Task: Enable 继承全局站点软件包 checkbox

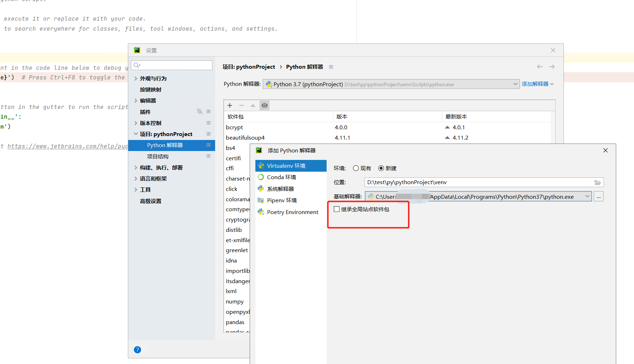Action: pos(337,209)
